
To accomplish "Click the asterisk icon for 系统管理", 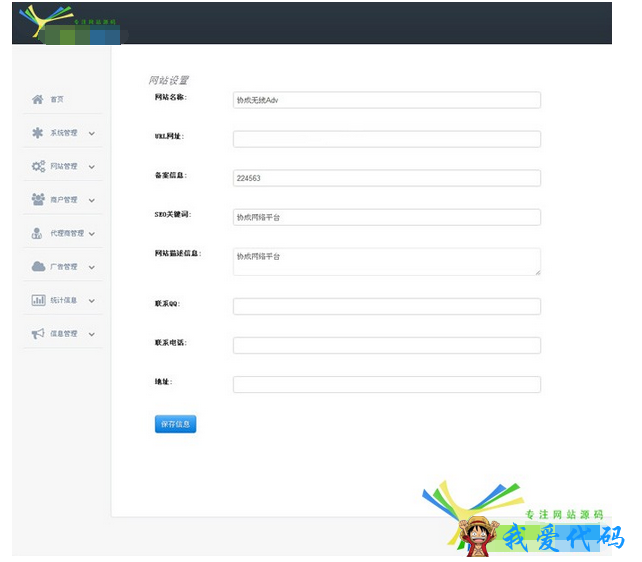I will coord(38,133).
